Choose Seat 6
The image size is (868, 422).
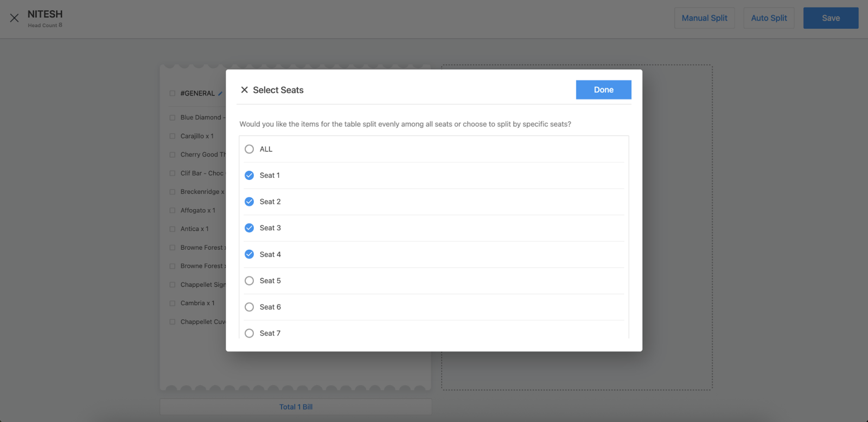249,307
